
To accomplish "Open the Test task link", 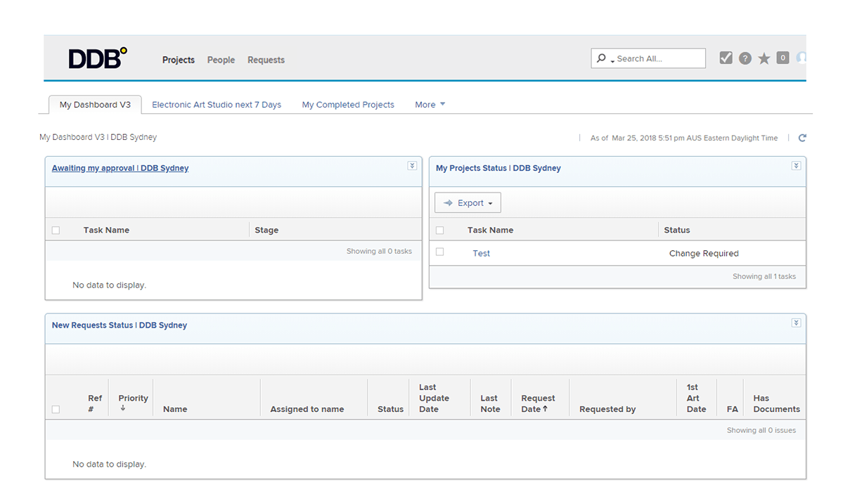I will click(x=481, y=253).
